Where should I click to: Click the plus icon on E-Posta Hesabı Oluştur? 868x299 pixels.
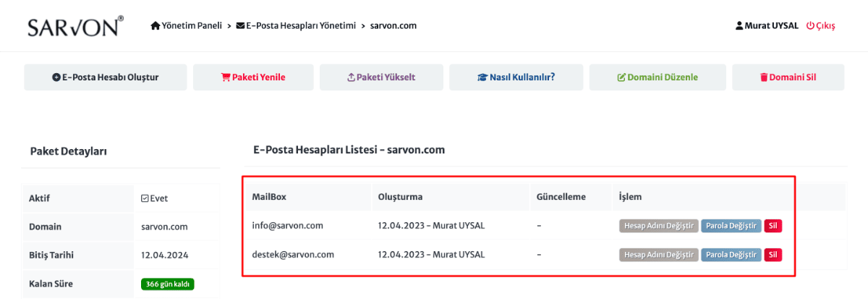tap(56, 77)
